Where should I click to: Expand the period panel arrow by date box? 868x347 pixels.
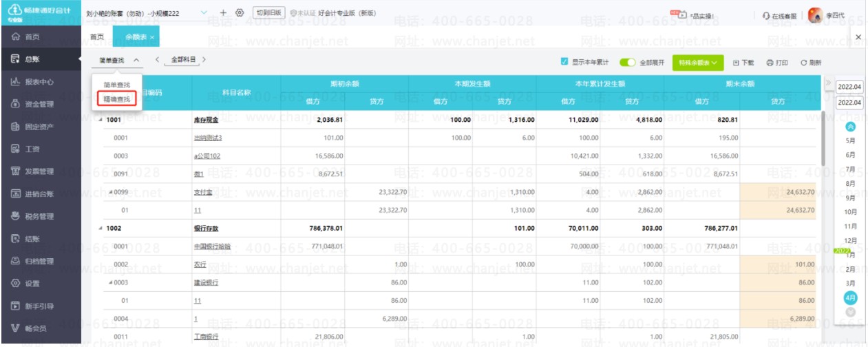pyautogui.click(x=828, y=83)
